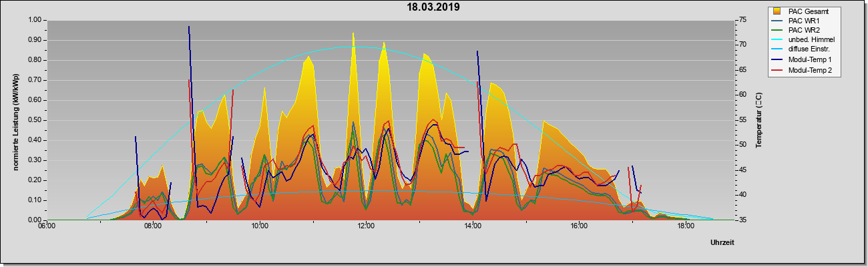Click the 0.50 power axis value
Image resolution: width=868 pixels, height=267 pixels.
coord(34,120)
